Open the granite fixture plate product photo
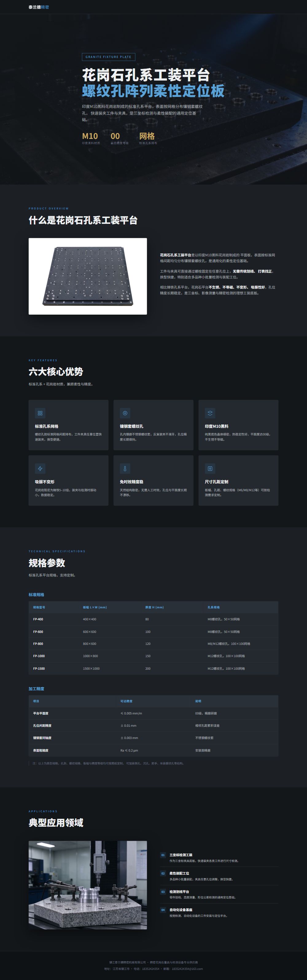 (87, 276)
